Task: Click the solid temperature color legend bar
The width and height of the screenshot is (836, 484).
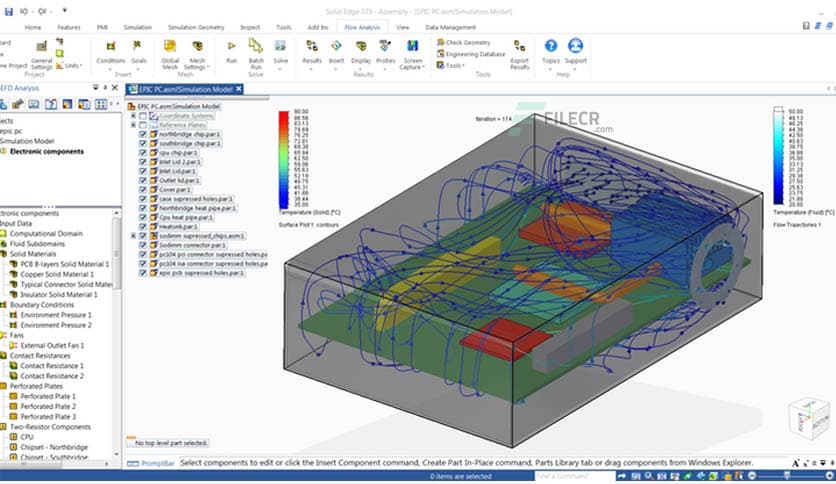Action: tap(284, 159)
